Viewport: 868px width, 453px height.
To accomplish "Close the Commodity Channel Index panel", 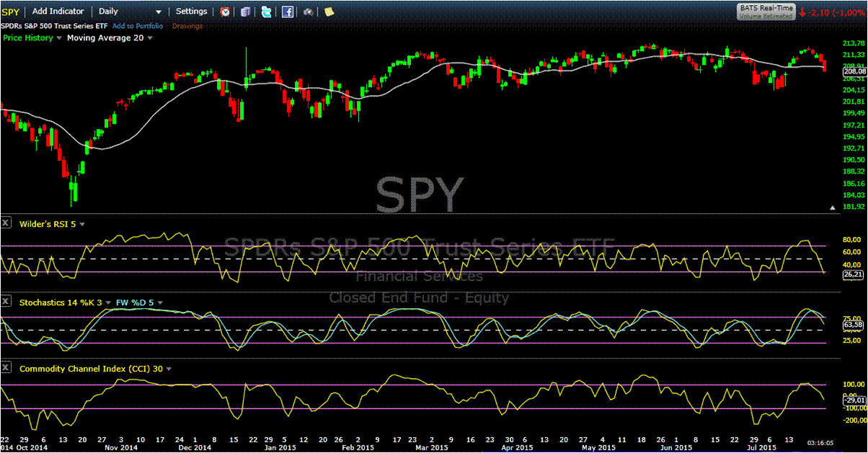I will [6, 368].
